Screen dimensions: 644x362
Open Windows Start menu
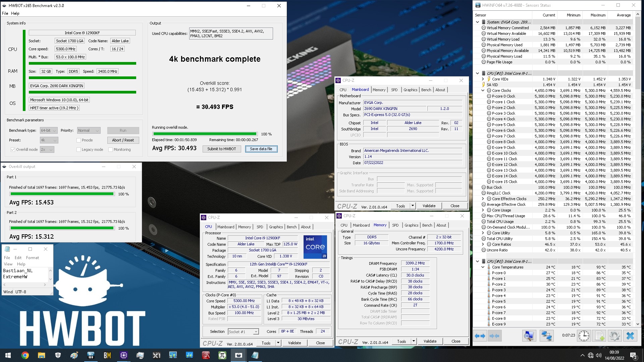pos(8,355)
